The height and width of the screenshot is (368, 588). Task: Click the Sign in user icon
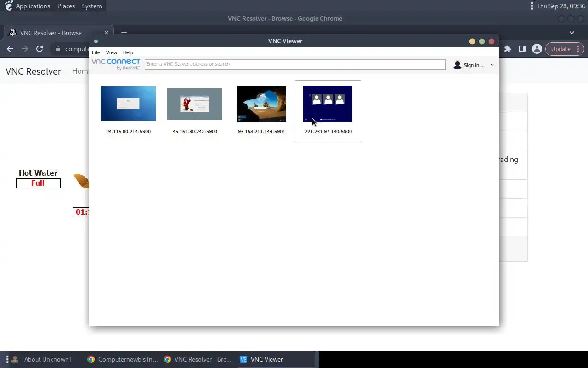[457, 65]
